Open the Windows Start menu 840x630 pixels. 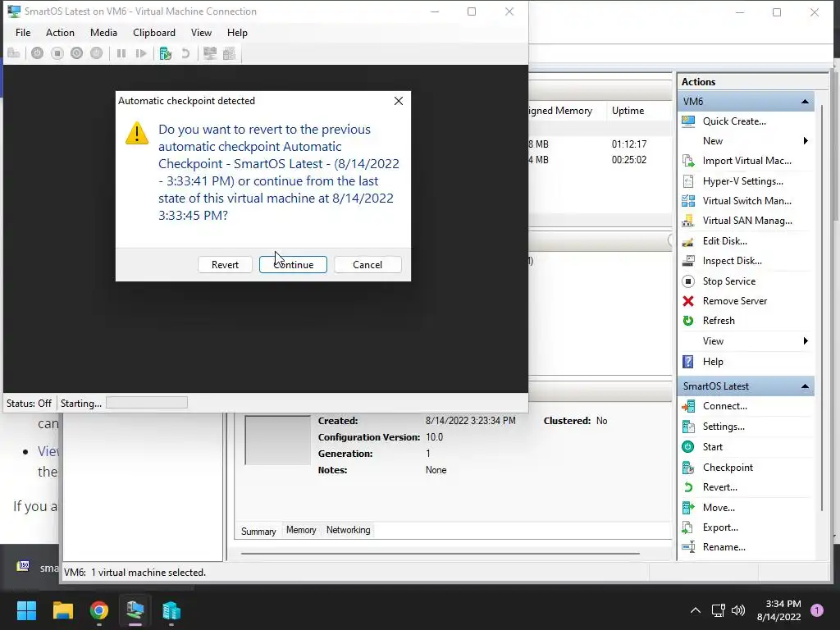(x=26, y=610)
